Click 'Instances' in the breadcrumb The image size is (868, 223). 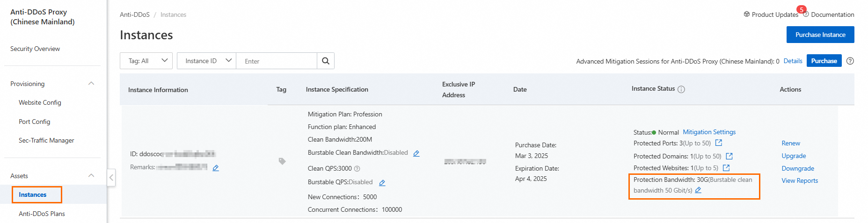tap(173, 14)
